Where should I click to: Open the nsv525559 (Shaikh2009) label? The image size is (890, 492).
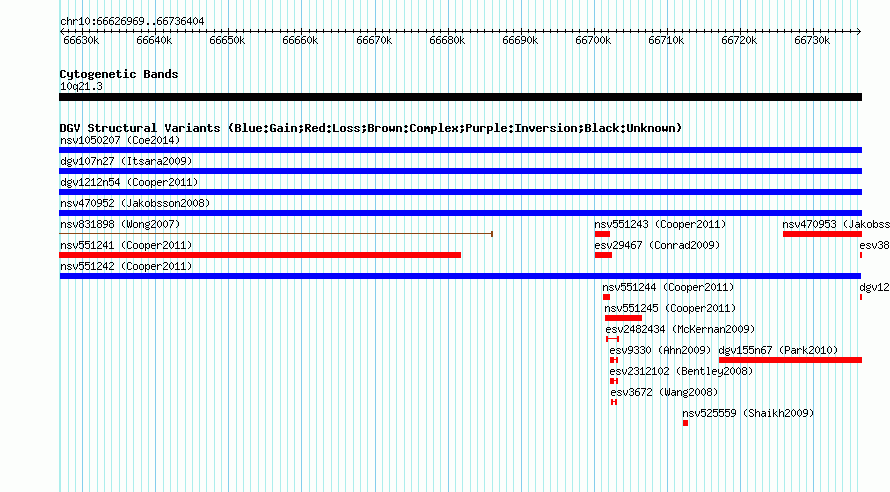click(748, 413)
